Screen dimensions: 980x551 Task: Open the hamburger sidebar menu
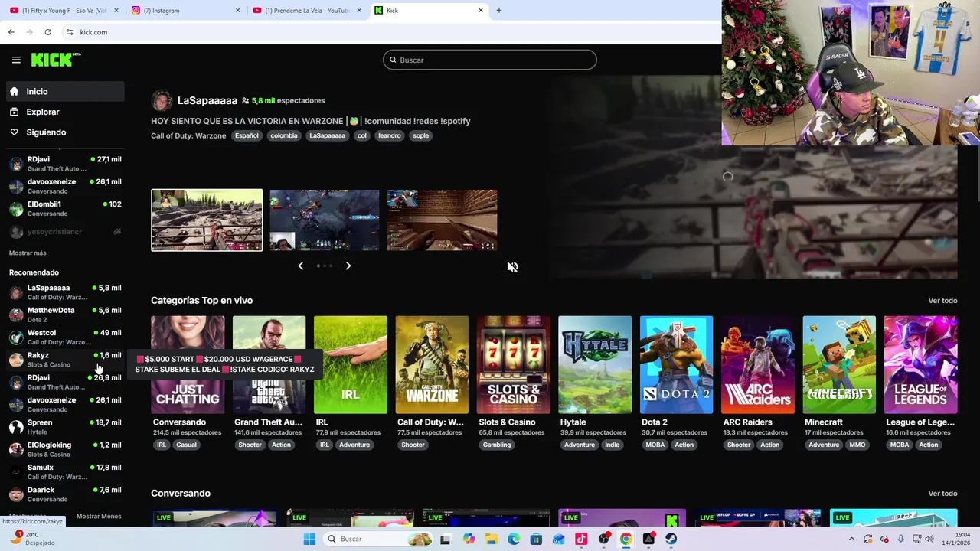(x=16, y=60)
